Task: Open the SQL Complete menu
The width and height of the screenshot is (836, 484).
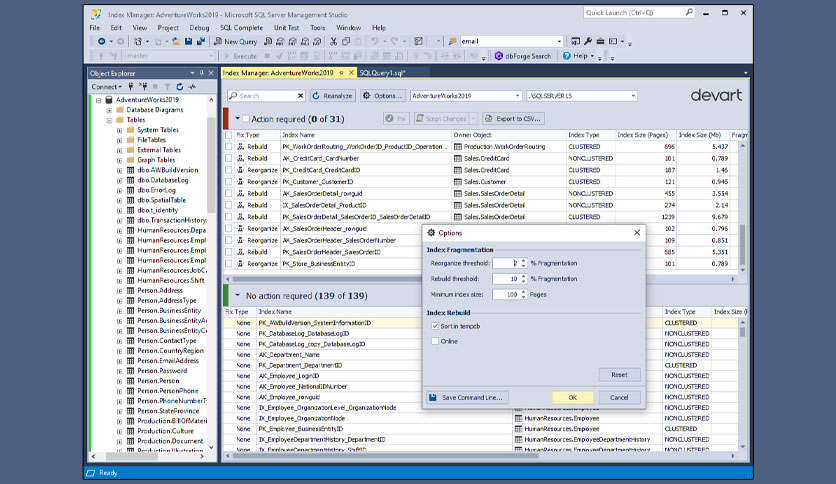Action: [x=242, y=28]
